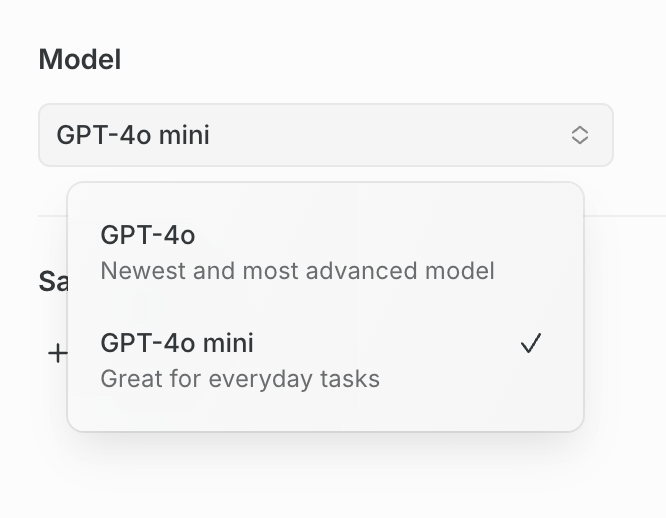Screen dimensions: 666x518
Task: Click "Newest and most advanced model" description
Action: click(297, 271)
